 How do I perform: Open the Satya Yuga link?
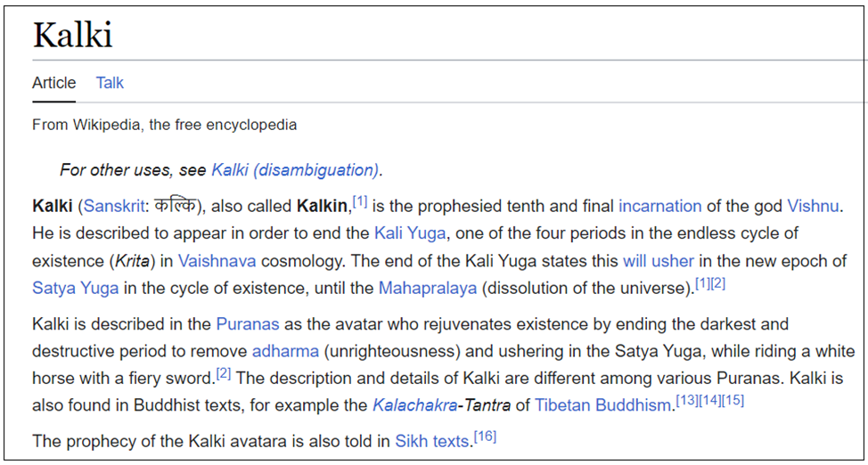75,289
